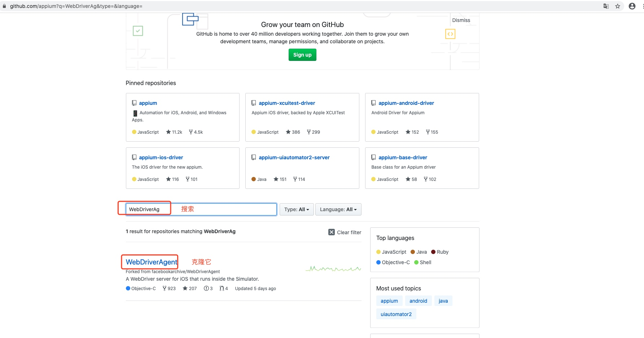Dismiss the Grow your team banner
The height and width of the screenshot is (338, 644).
pos(461,20)
